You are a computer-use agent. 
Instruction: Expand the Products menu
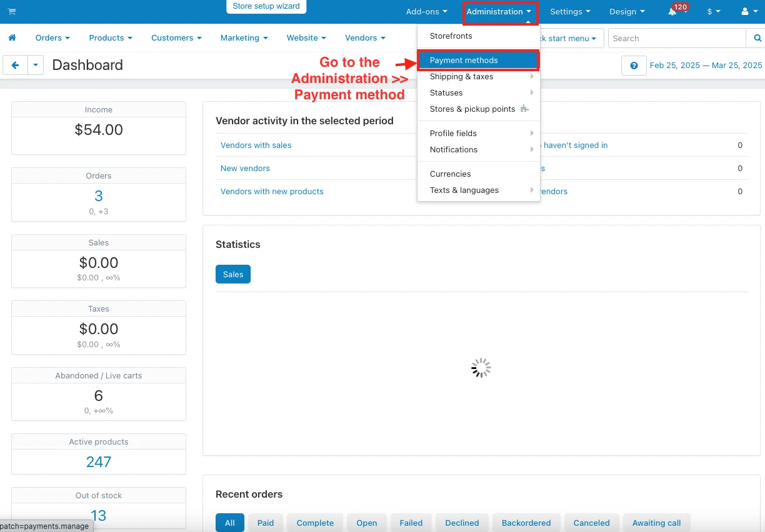click(x=111, y=38)
